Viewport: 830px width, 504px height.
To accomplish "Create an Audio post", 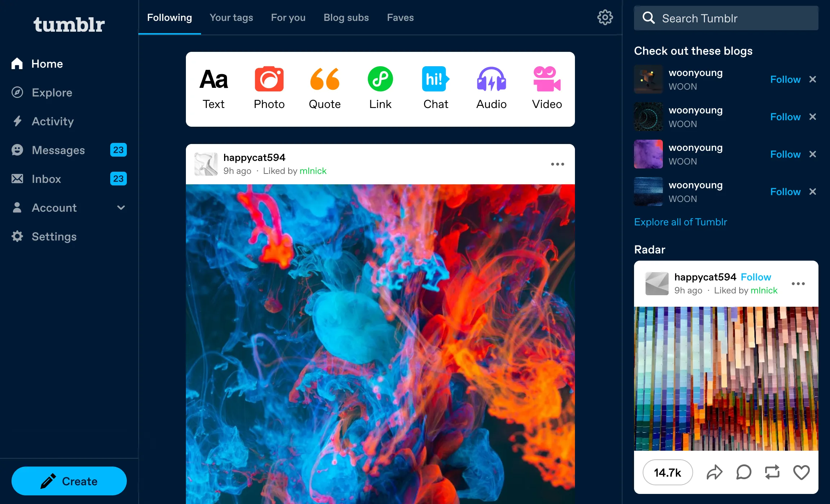I will [x=491, y=89].
